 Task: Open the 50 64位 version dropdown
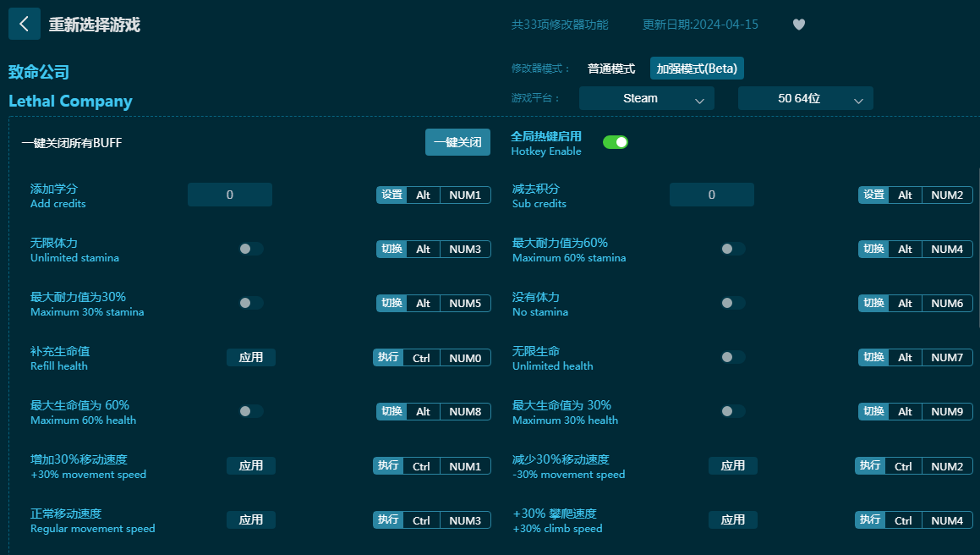pos(806,98)
